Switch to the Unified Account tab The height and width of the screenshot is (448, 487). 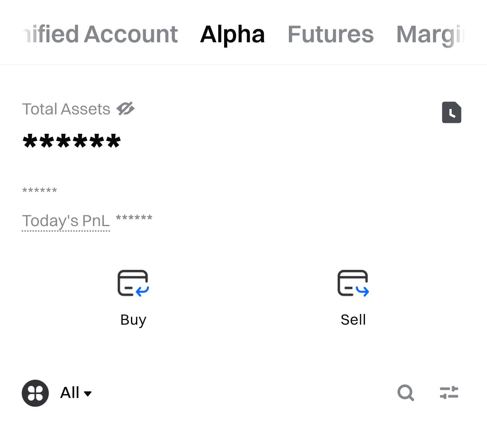[100, 34]
